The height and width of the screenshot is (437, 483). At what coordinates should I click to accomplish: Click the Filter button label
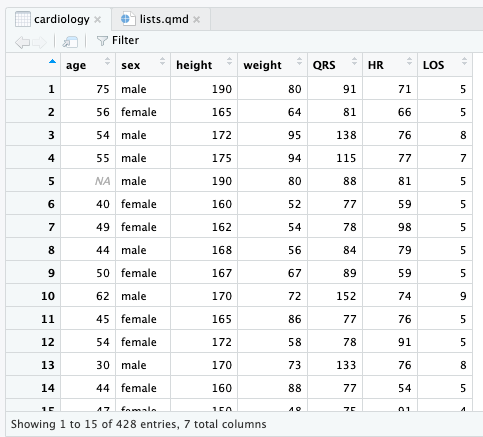(125, 40)
